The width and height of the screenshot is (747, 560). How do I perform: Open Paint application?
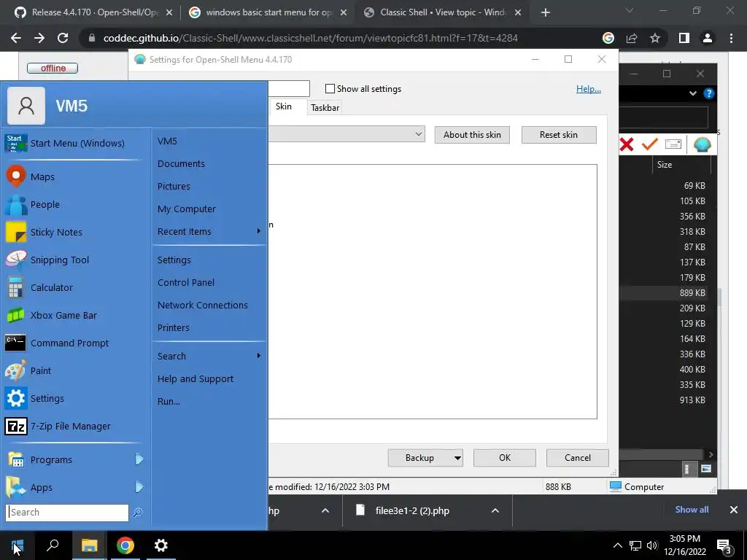pyautogui.click(x=75, y=370)
